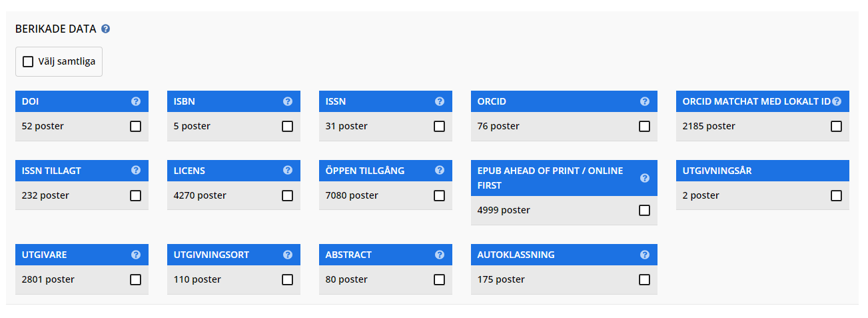Click the Autoklassning help icon
868x318 pixels.
(645, 255)
